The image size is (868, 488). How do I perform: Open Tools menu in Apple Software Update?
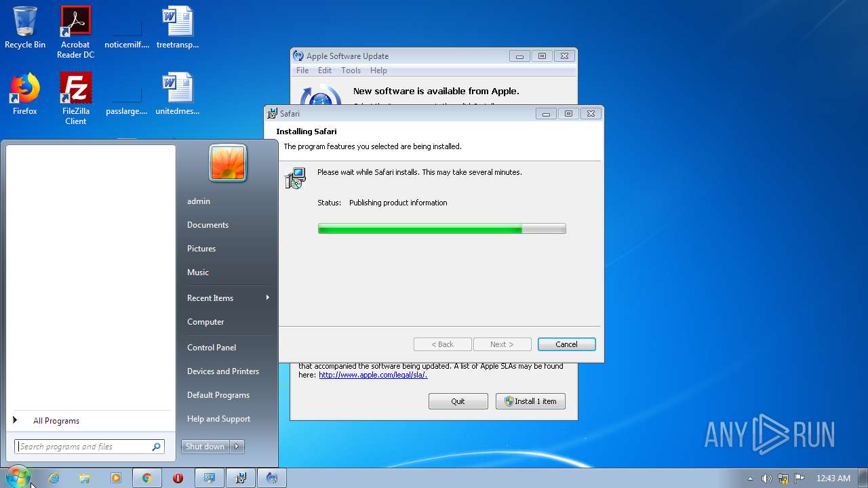[x=351, y=70]
